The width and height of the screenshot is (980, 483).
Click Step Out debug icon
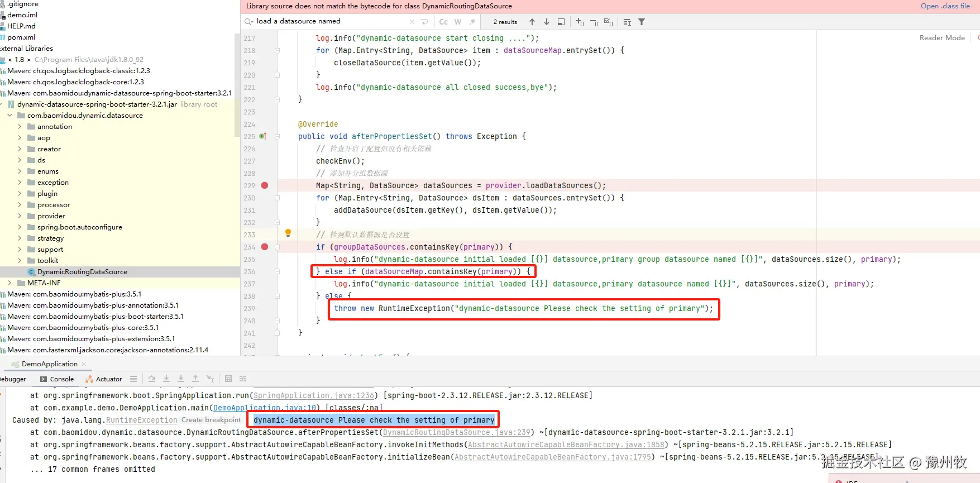(195, 379)
